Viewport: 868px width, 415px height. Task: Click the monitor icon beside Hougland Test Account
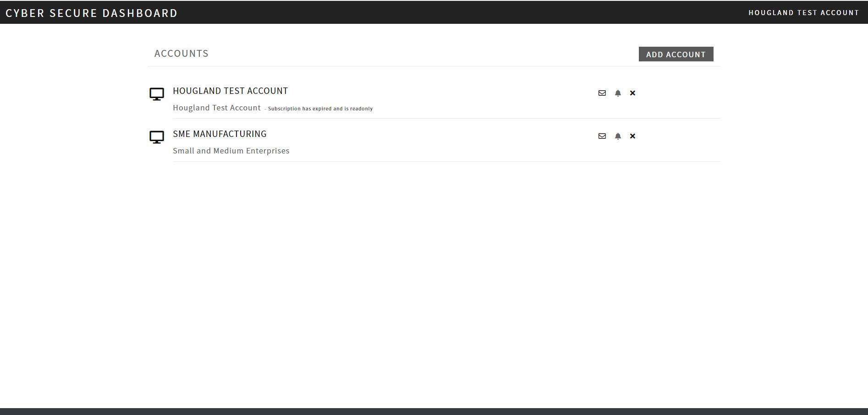tap(157, 94)
